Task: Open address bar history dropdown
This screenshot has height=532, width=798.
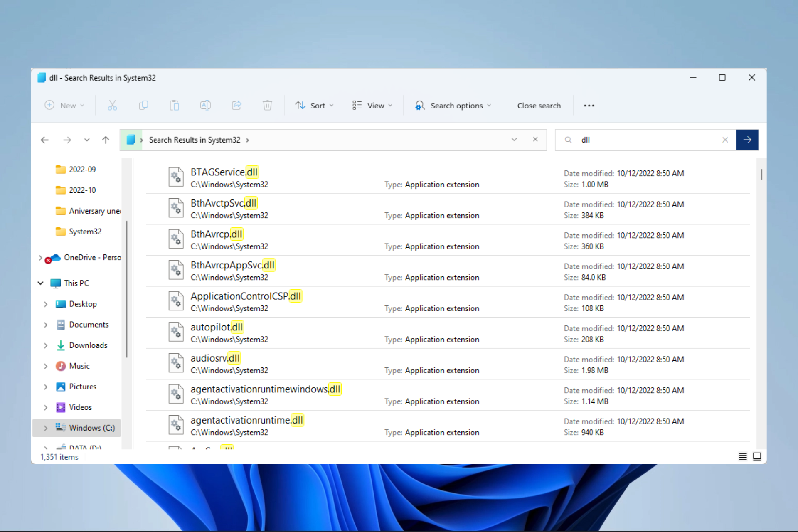Action: [x=514, y=140]
